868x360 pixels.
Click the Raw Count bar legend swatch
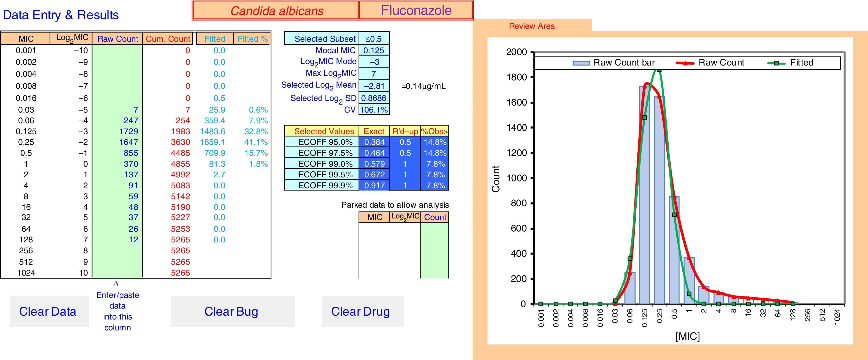click(581, 63)
